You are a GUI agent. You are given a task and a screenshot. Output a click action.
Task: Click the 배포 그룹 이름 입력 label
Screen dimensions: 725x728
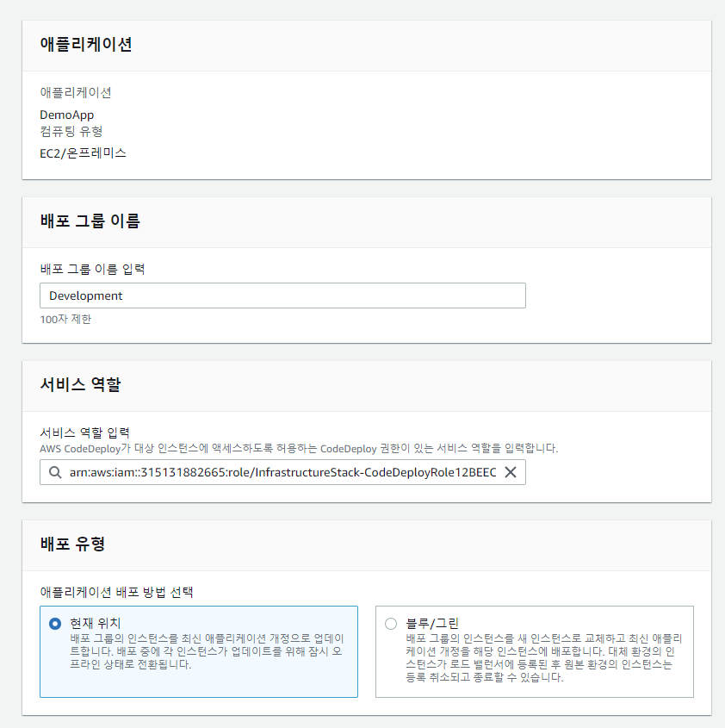coord(92,270)
